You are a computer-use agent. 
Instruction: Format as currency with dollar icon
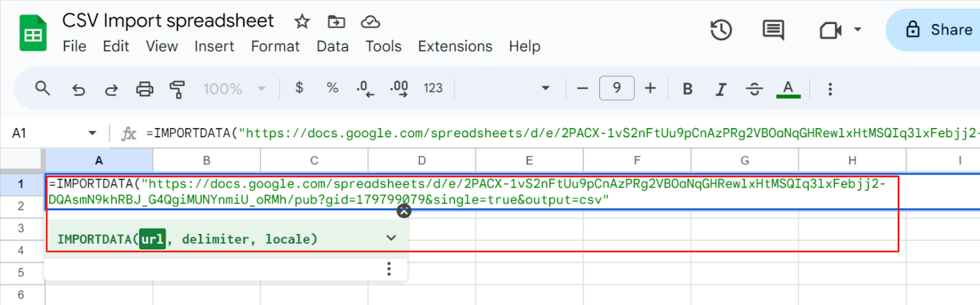coord(299,88)
